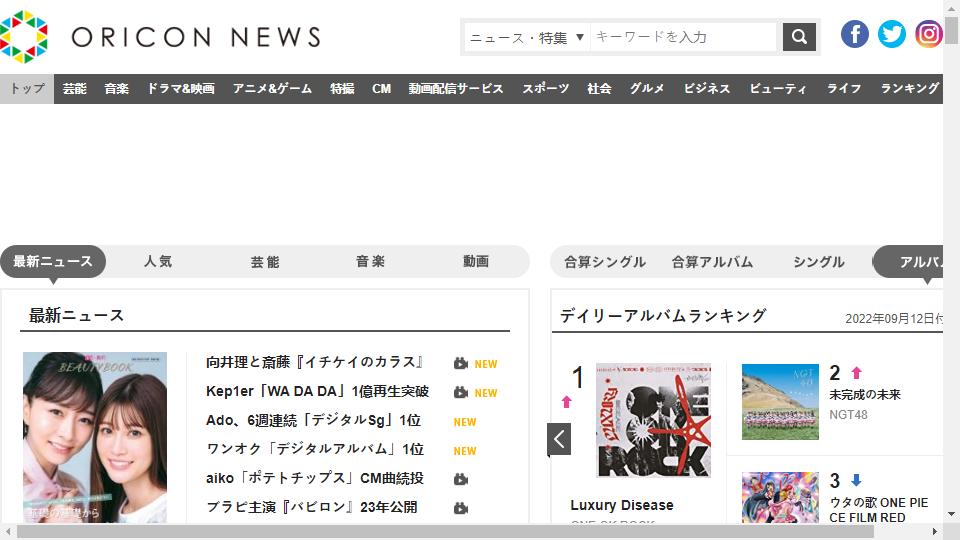Click the Oricon News hexagon logo
The image size is (960, 540).
tap(24, 37)
